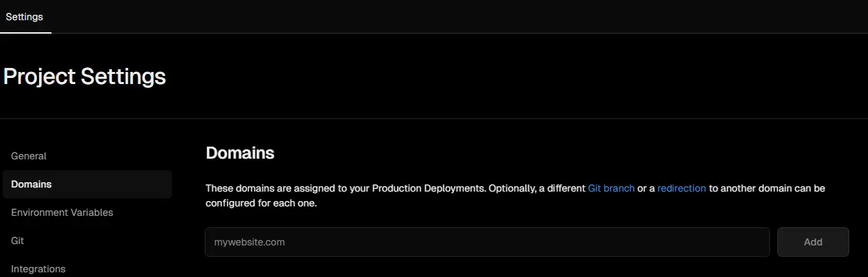Click the Add domain button
This screenshot has height=277, width=868.
pyautogui.click(x=813, y=242)
